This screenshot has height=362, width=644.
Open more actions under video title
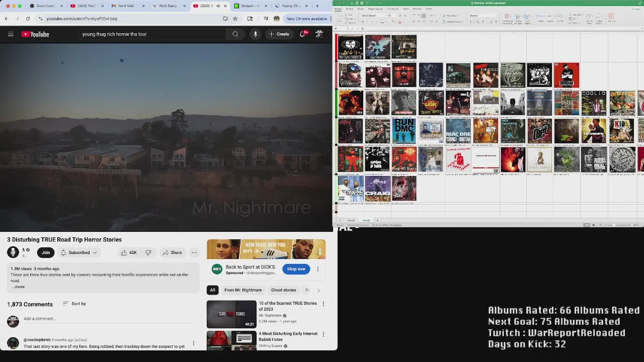194,252
